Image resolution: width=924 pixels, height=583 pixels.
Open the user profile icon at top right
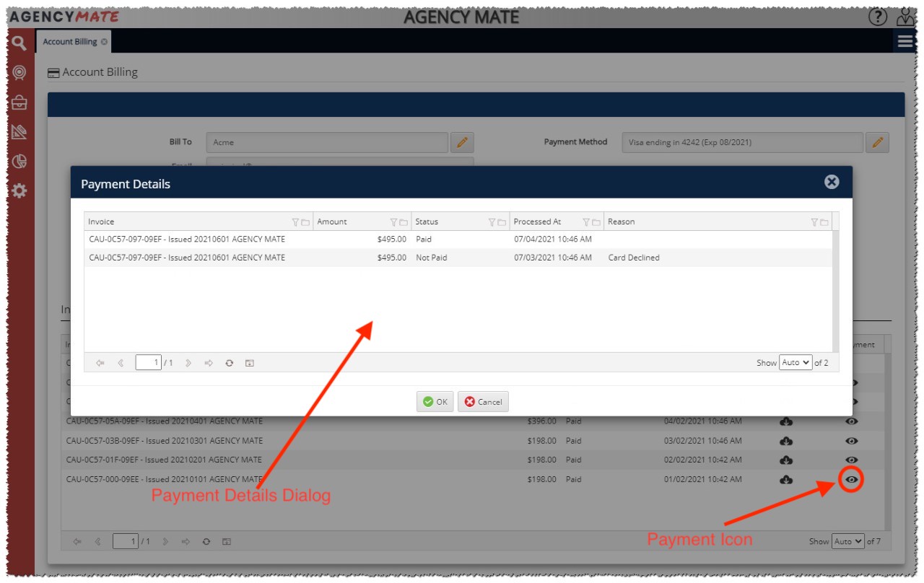click(x=905, y=16)
